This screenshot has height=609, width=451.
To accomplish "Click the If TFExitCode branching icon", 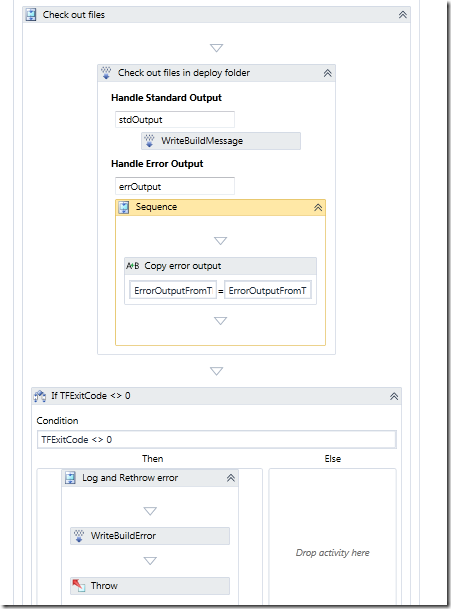I will coord(40,396).
